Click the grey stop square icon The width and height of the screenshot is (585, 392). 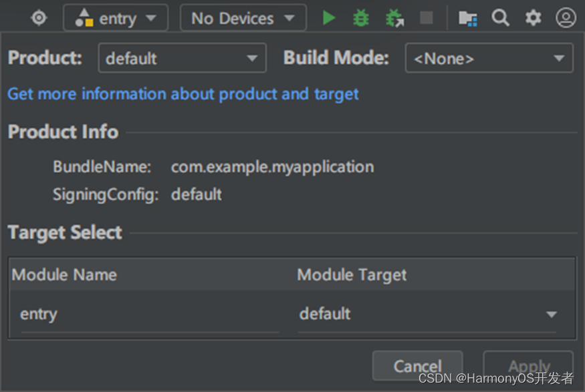coord(427,17)
